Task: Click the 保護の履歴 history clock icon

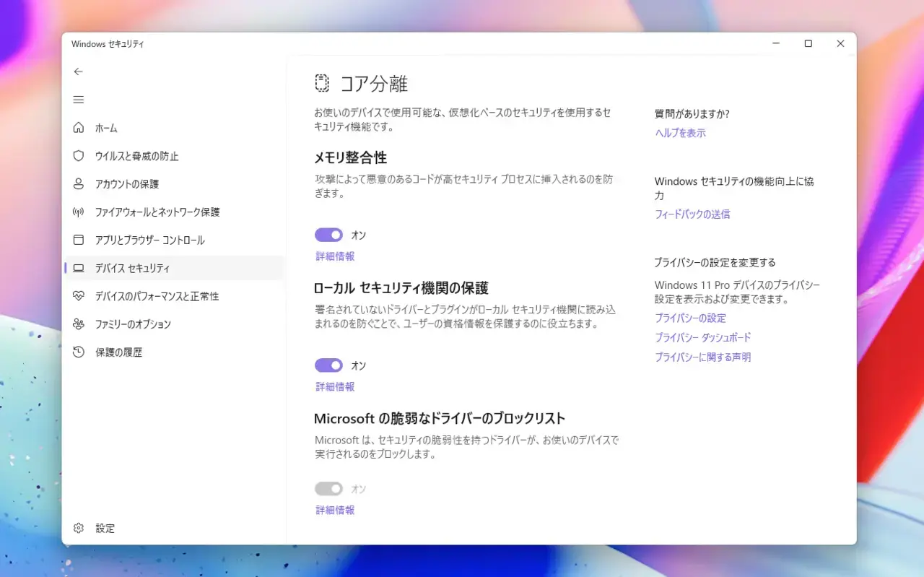Action: 79,352
